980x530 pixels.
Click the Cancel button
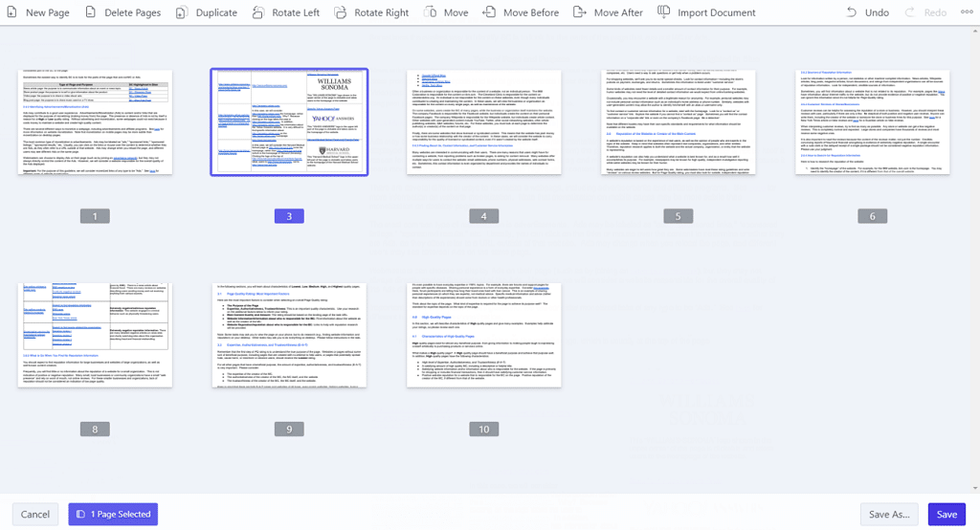[x=35, y=515]
